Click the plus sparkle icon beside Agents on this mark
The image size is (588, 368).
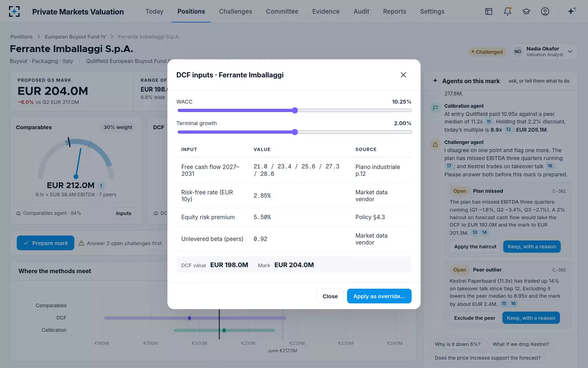[x=435, y=81]
